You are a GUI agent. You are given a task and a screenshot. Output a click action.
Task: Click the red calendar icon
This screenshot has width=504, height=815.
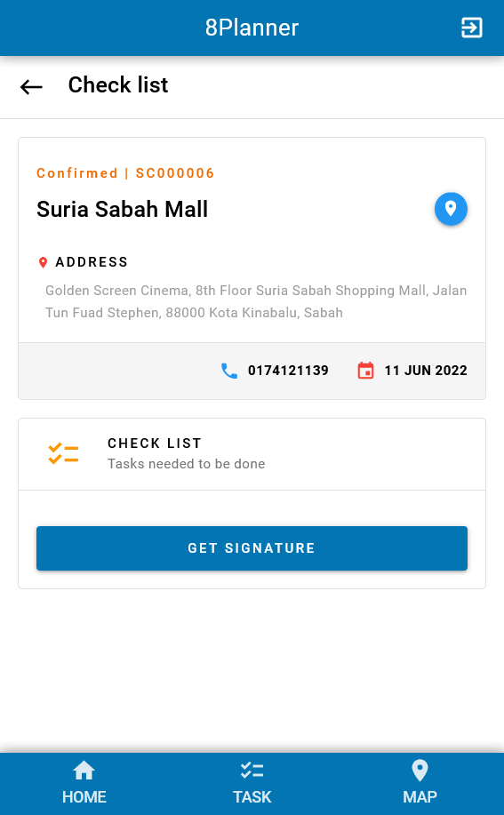click(366, 371)
